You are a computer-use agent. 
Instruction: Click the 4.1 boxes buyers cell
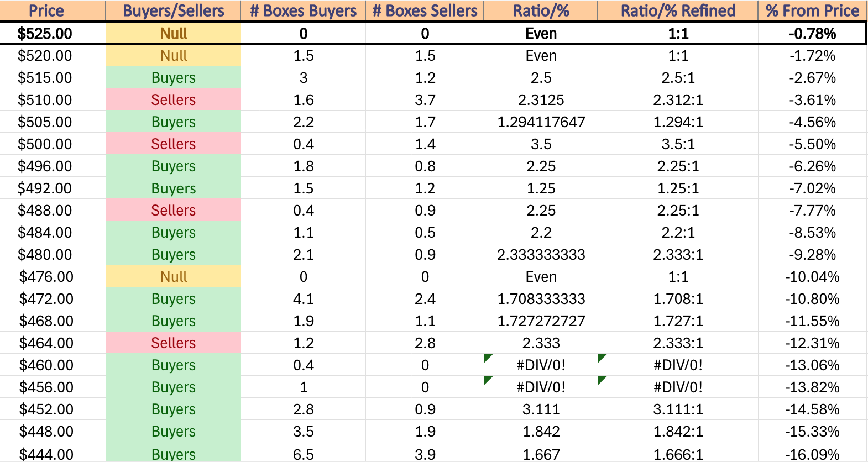point(303,298)
